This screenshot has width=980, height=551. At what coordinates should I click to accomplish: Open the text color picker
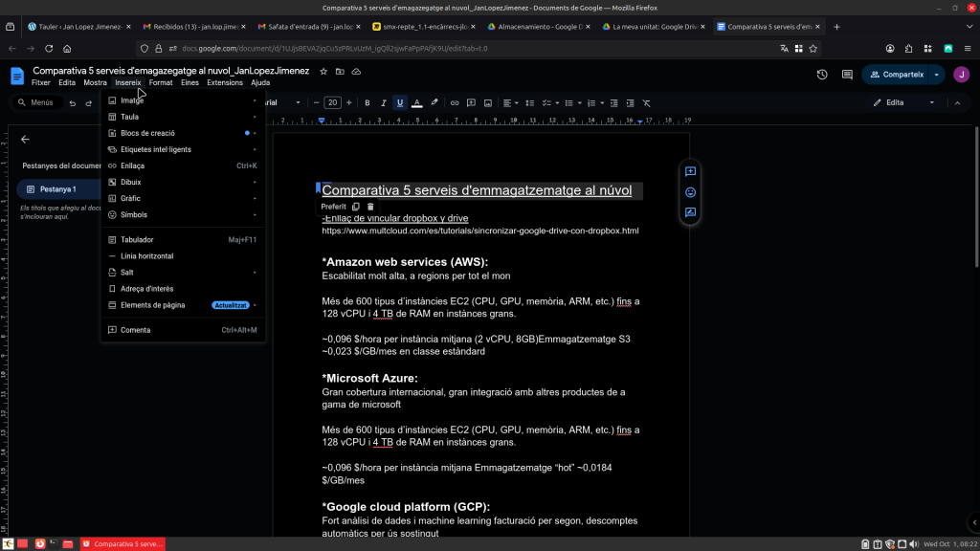point(416,102)
